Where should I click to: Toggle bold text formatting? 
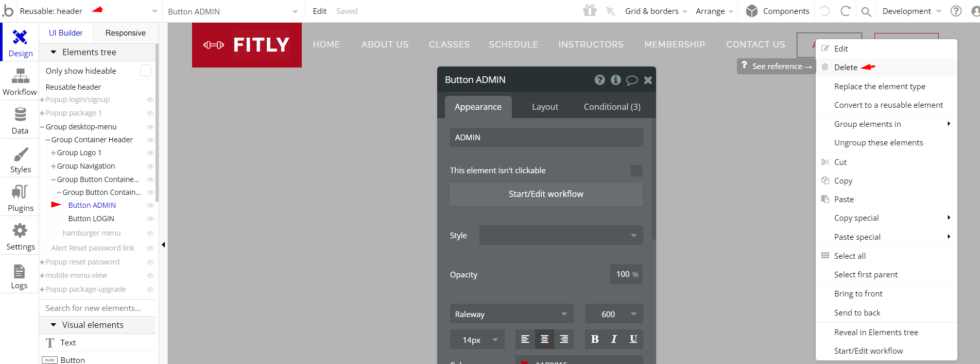(x=595, y=339)
